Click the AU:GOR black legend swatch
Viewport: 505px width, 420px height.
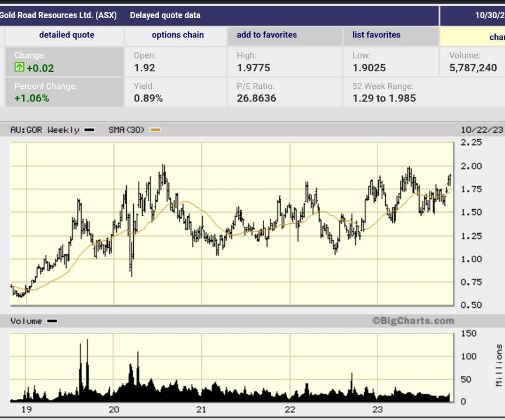pos(89,130)
